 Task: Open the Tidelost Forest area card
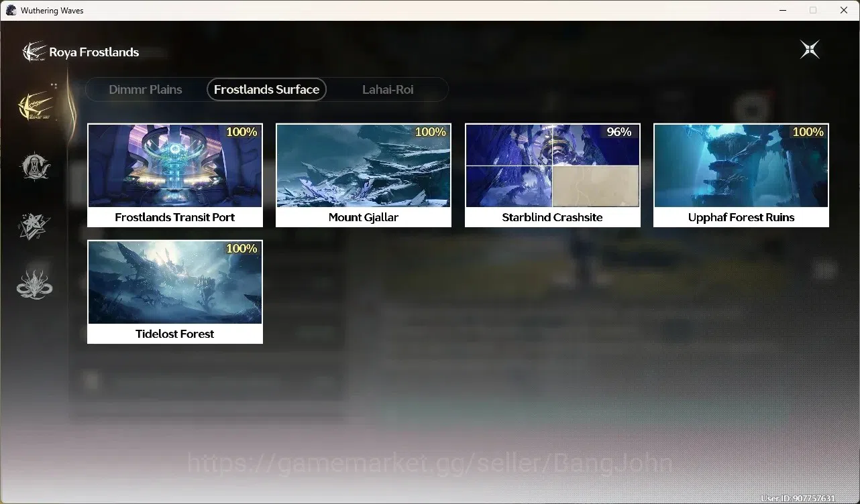(175, 292)
